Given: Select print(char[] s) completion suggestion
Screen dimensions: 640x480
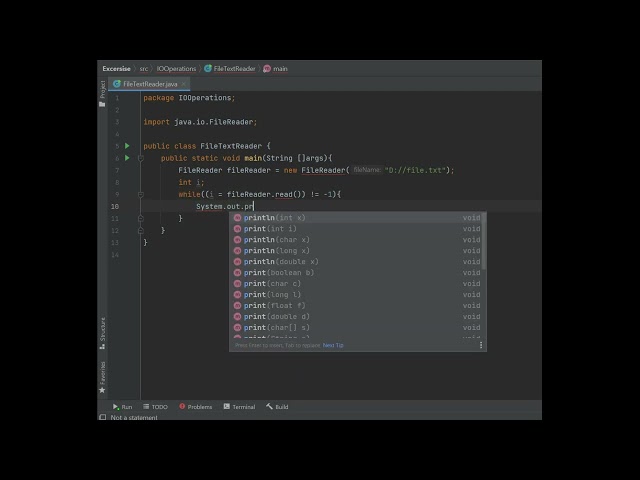Looking at the screenshot, I should click(356, 328).
